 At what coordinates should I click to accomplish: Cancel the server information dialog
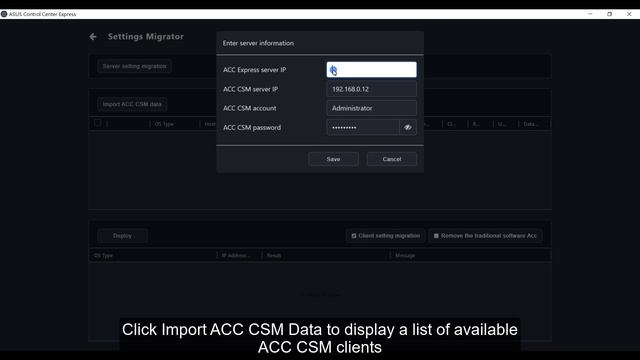pyautogui.click(x=391, y=159)
